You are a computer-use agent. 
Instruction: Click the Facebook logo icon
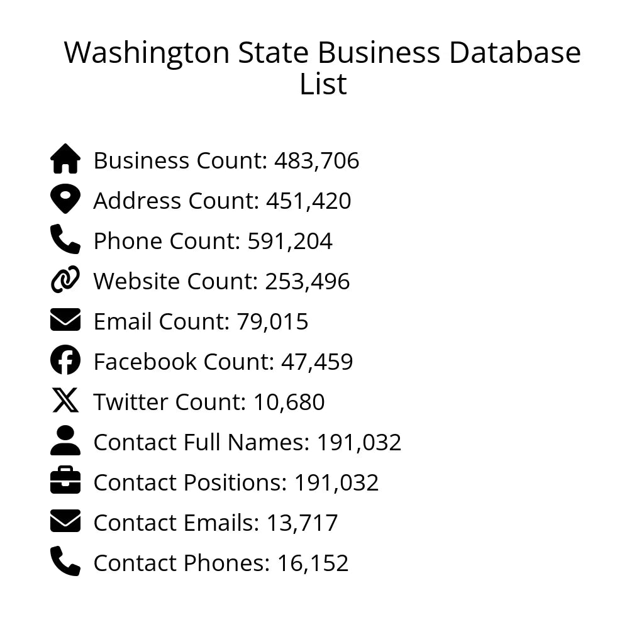(65, 360)
